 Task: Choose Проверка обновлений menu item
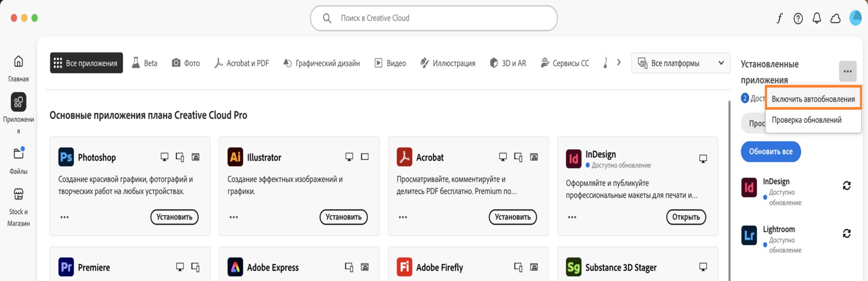click(813, 120)
